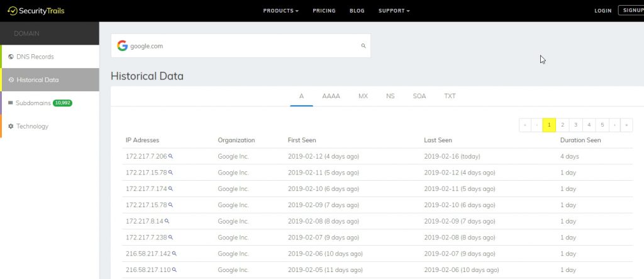Go to pagination page 4
The image size is (644, 279).
click(589, 125)
